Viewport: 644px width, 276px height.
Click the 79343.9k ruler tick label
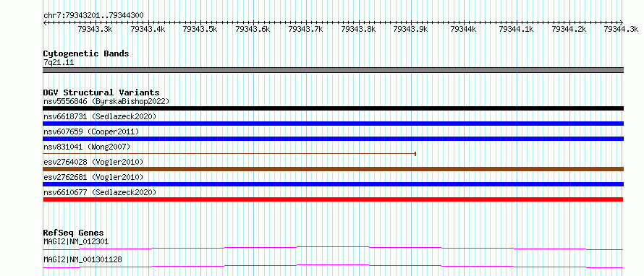click(x=411, y=29)
